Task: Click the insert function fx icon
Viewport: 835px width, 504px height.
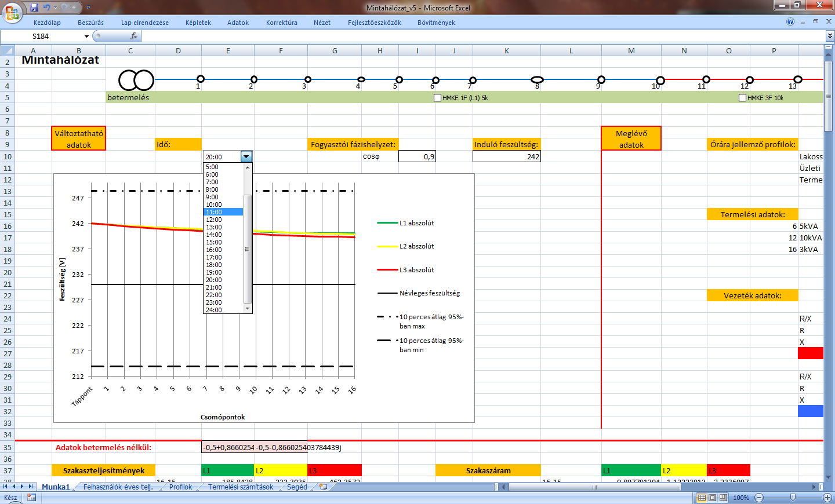Action: 134,36
